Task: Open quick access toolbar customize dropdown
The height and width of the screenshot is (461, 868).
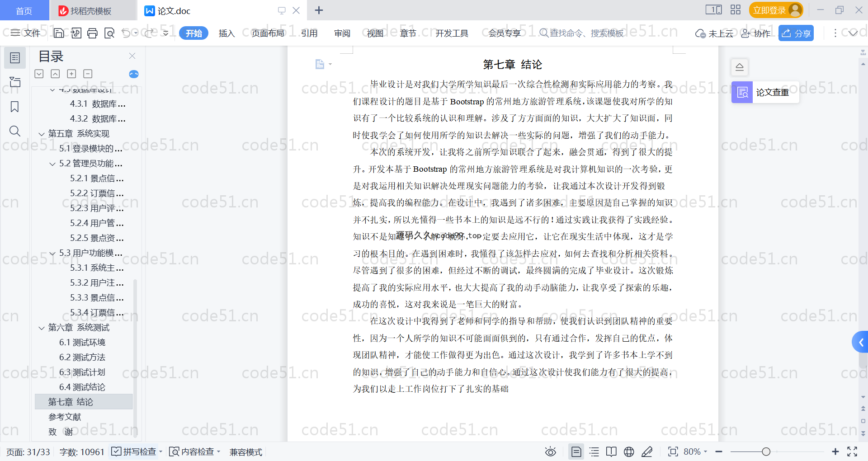Action: click(x=166, y=33)
